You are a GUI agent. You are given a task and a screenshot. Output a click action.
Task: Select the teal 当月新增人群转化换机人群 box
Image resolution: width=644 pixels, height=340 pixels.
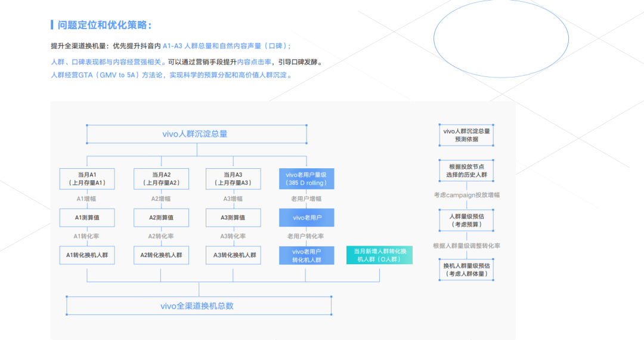pyautogui.click(x=379, y=255)
